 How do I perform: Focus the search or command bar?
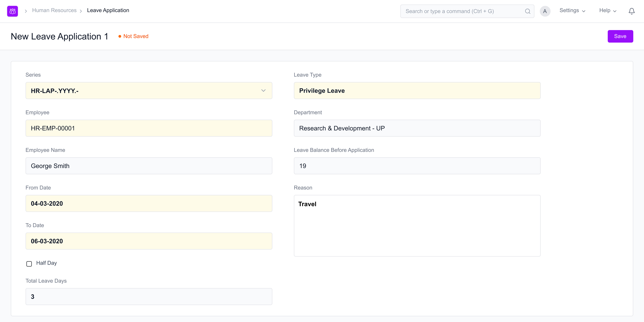467,11
